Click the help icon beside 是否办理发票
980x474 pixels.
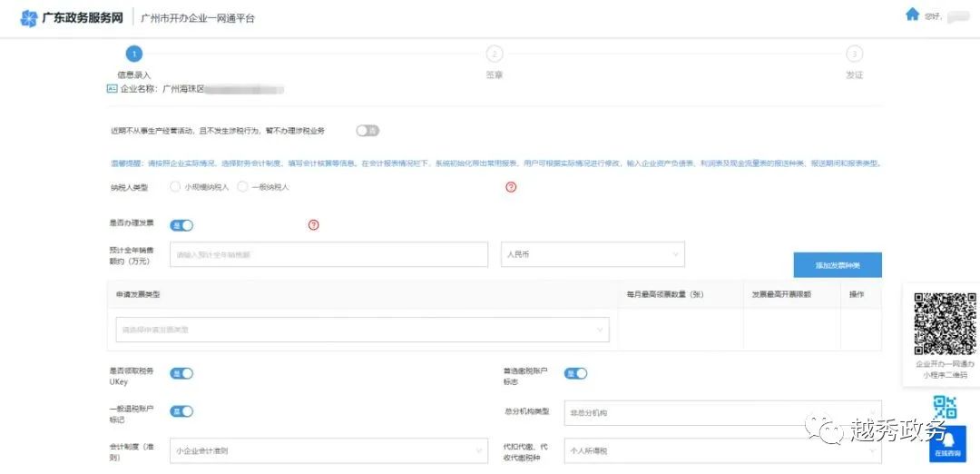[x=314, y=224]
